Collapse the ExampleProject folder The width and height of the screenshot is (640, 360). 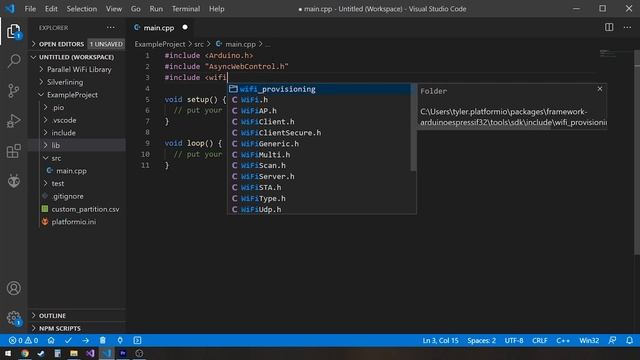[x=76, y=95]
